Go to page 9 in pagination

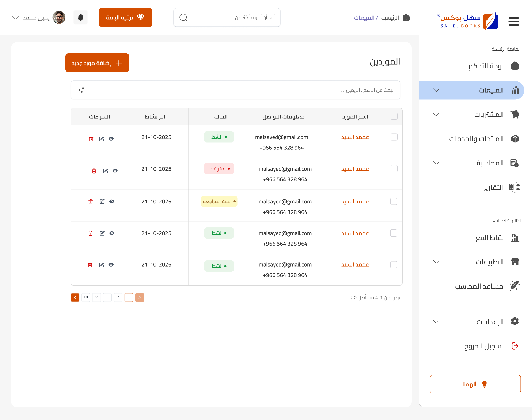point(97,297)
